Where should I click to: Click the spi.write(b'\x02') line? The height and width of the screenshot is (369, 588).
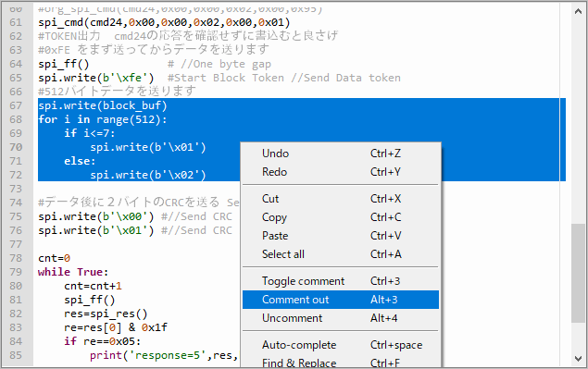148,175
